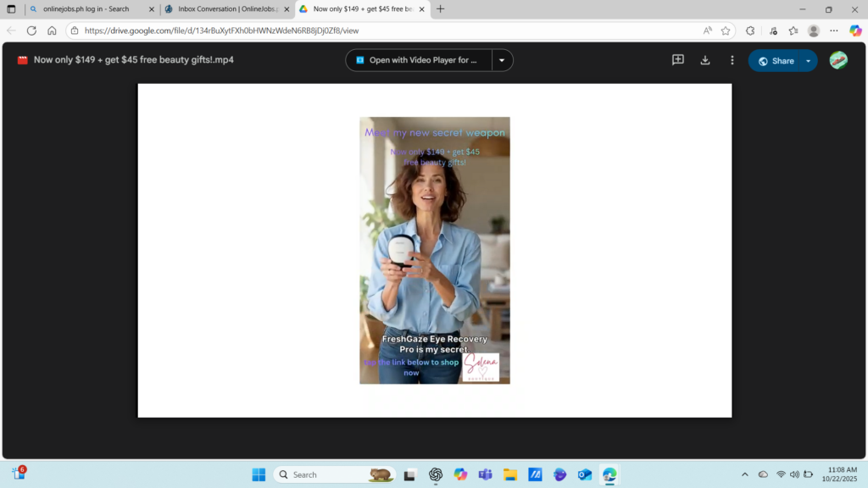868x488 pixels.
Task: Open browser Settings and more menu
Action: point(834,30)
